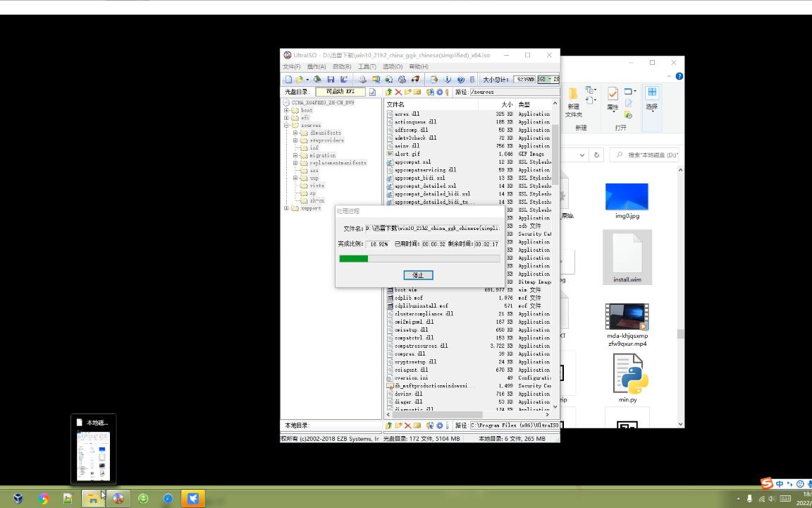
Task: Click the green progress bar in dialog
Action: coord(353,259)
